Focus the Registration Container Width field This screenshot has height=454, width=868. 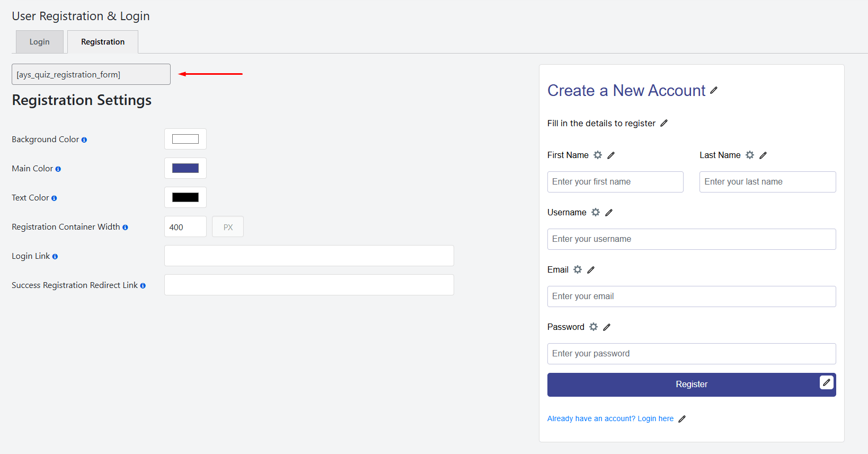point(185,226)
